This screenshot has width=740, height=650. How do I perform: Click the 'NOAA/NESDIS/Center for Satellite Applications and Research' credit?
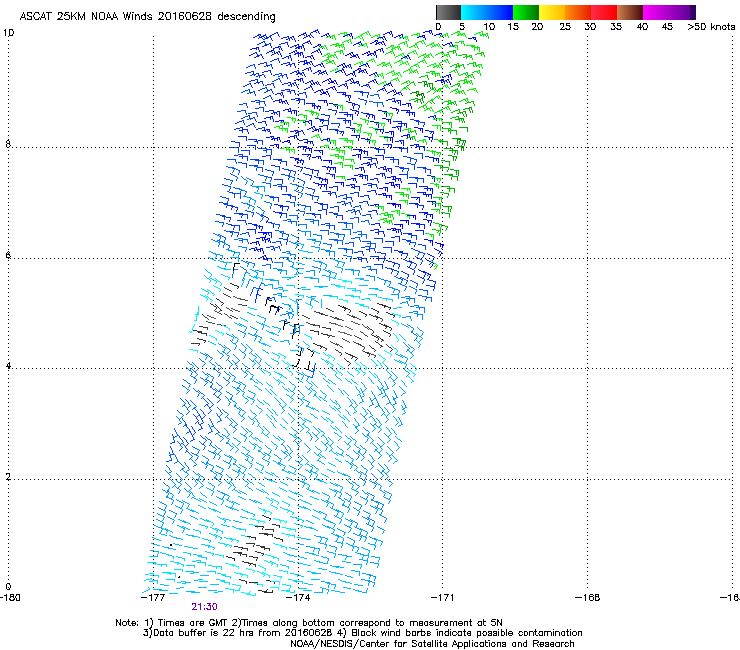pyautogui.click(x=432, y=644)
